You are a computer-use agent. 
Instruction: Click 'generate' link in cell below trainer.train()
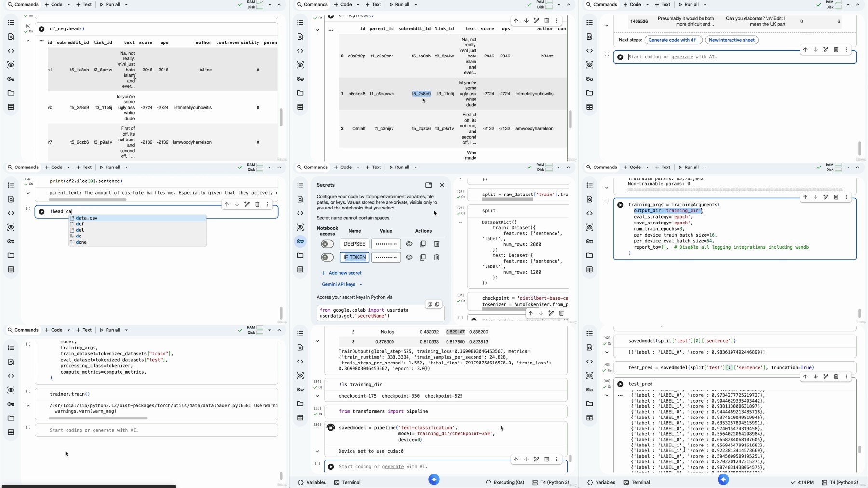[x=104, y=430]
